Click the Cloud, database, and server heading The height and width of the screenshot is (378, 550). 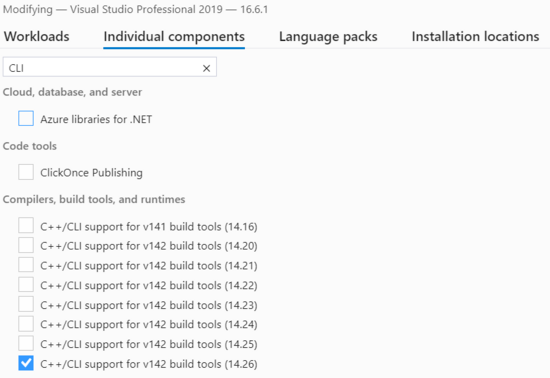tap(72, 92)
